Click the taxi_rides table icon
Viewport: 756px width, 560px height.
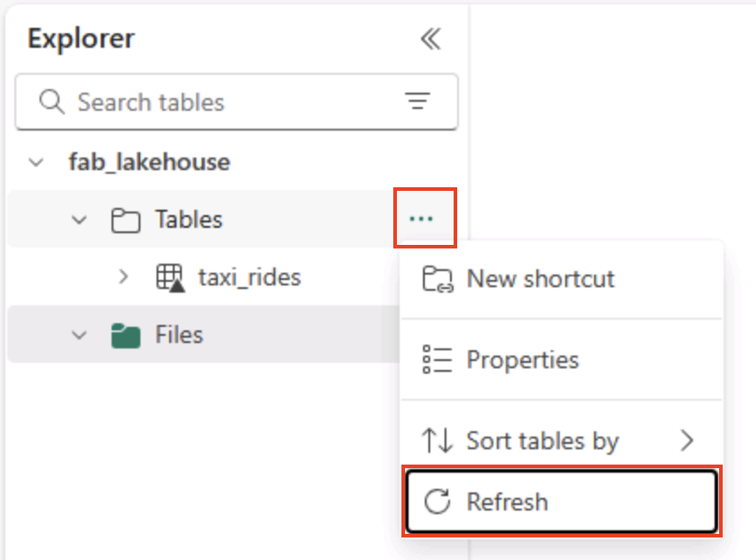(171, 278)
